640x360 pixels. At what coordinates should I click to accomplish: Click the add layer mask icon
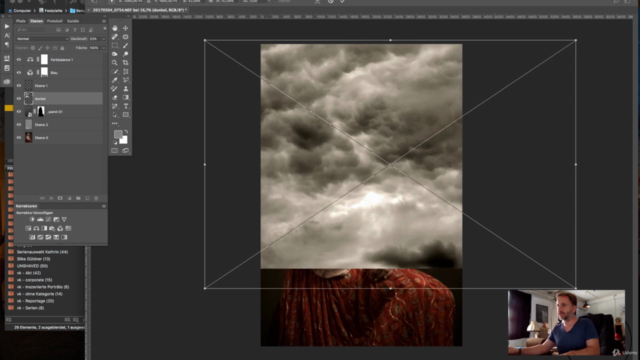coord(60,198)
